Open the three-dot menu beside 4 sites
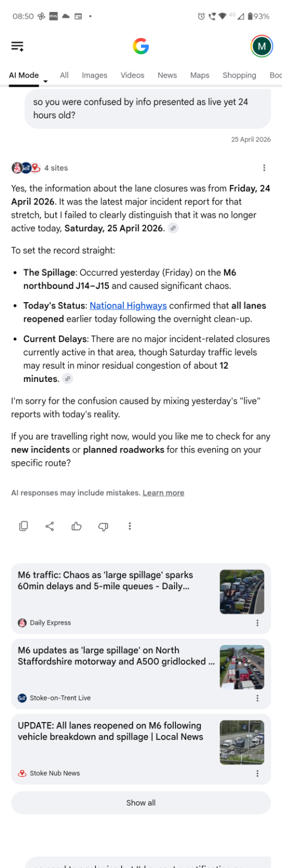This screenshot has height=868, width=282. click(264, 168)
